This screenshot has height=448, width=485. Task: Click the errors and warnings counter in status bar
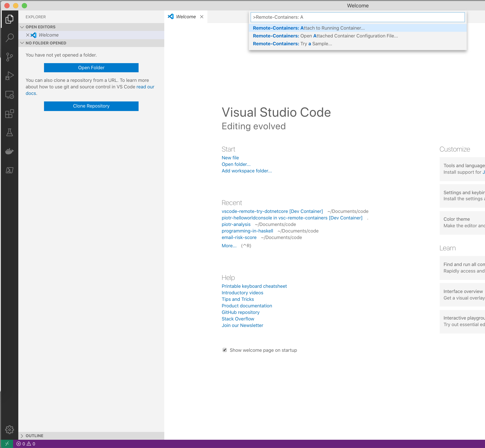click(x=25, y=443)
